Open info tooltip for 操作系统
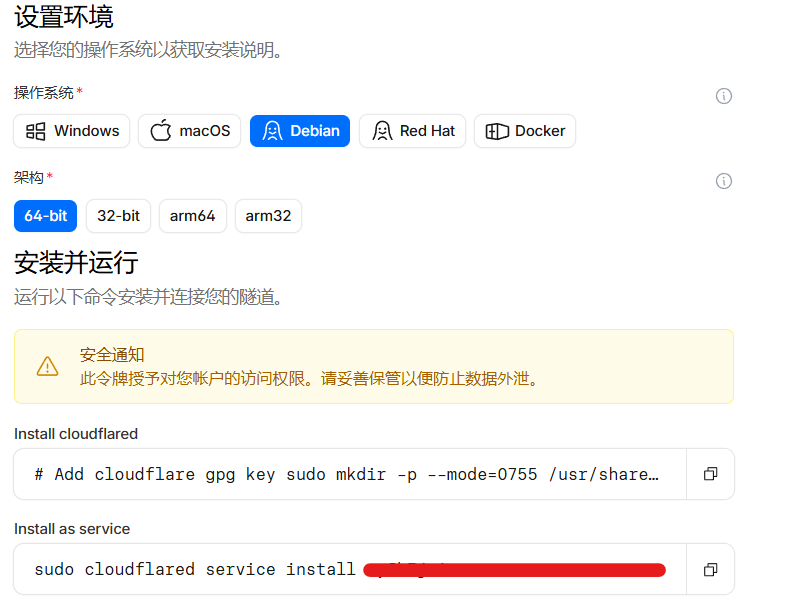 (724, 96)
